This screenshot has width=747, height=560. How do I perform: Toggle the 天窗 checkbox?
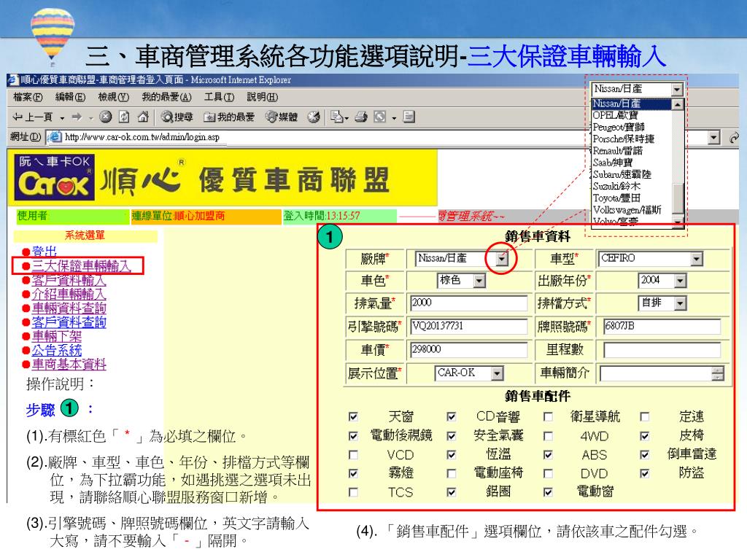click(x=353, y=417)
